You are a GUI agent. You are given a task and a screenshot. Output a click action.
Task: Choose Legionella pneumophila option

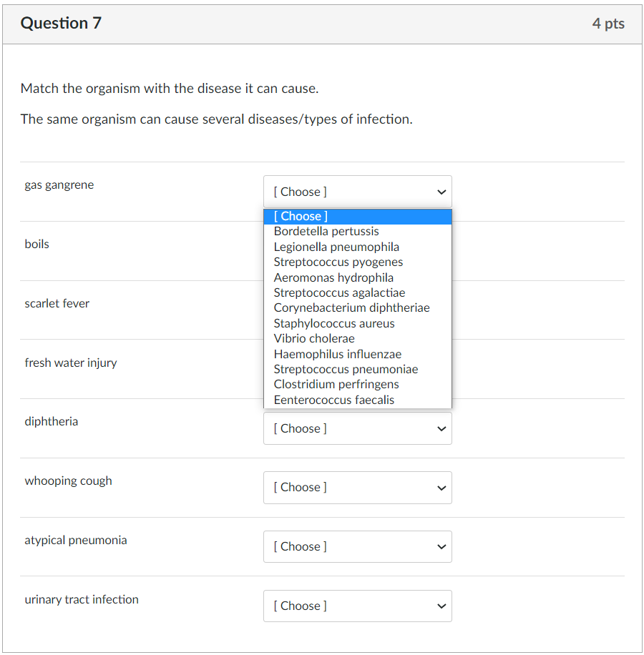coord(357,247)
